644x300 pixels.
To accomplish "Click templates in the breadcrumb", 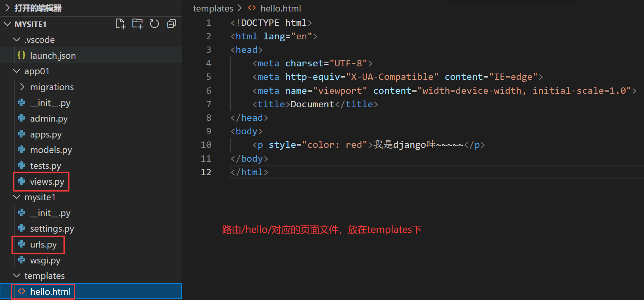I will 213,8.
